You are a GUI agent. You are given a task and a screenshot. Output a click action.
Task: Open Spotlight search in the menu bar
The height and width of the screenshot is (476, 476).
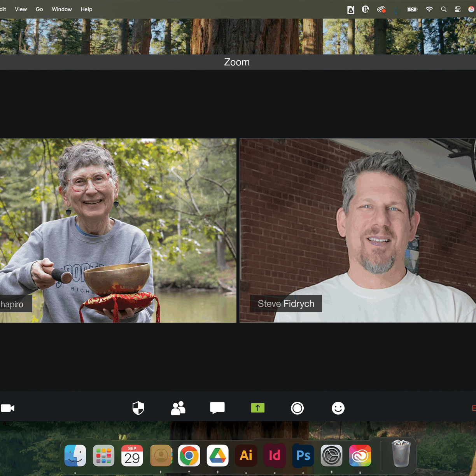click(x=444, y=9)
